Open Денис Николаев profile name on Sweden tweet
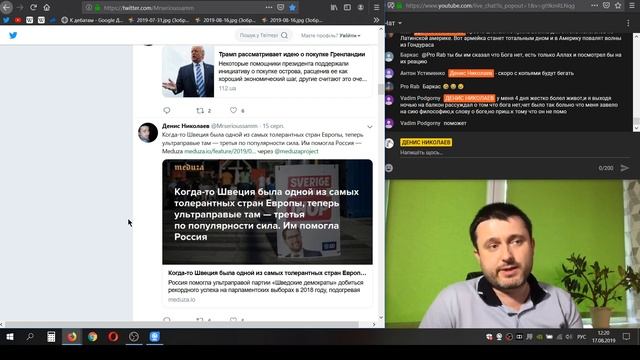The image size is (640, 360). pyautogui.click(x=186, y=126)
